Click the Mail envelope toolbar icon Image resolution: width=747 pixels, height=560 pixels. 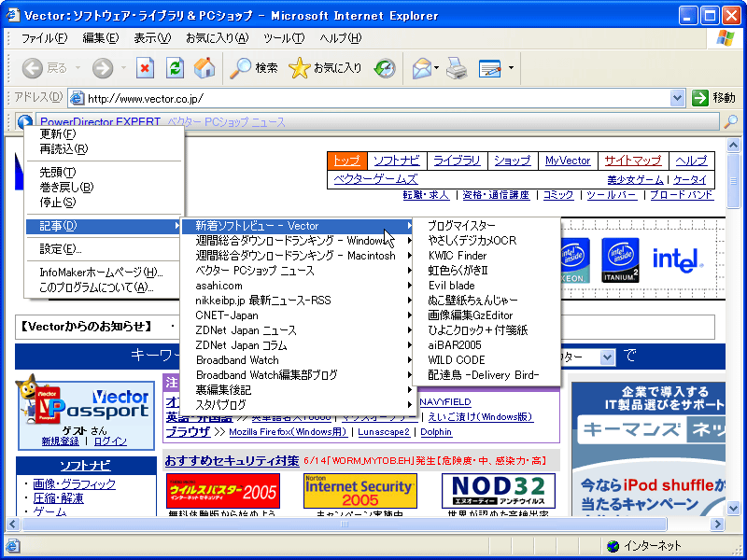(x=422, y=68)
